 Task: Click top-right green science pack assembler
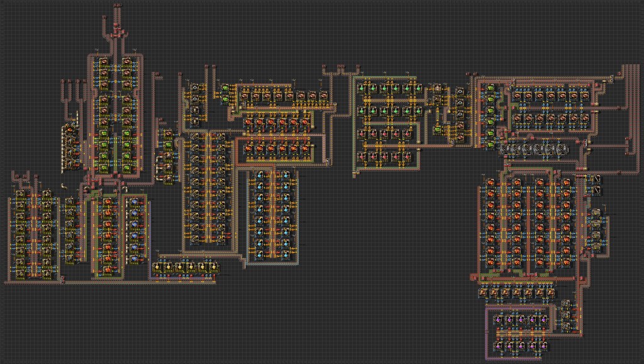pos(418,88)
